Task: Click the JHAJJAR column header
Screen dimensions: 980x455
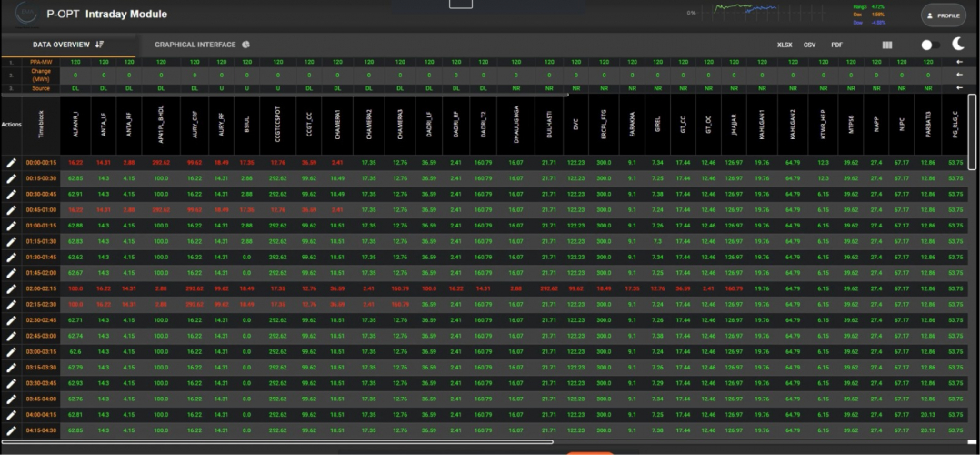Action: tap(734, 125)
